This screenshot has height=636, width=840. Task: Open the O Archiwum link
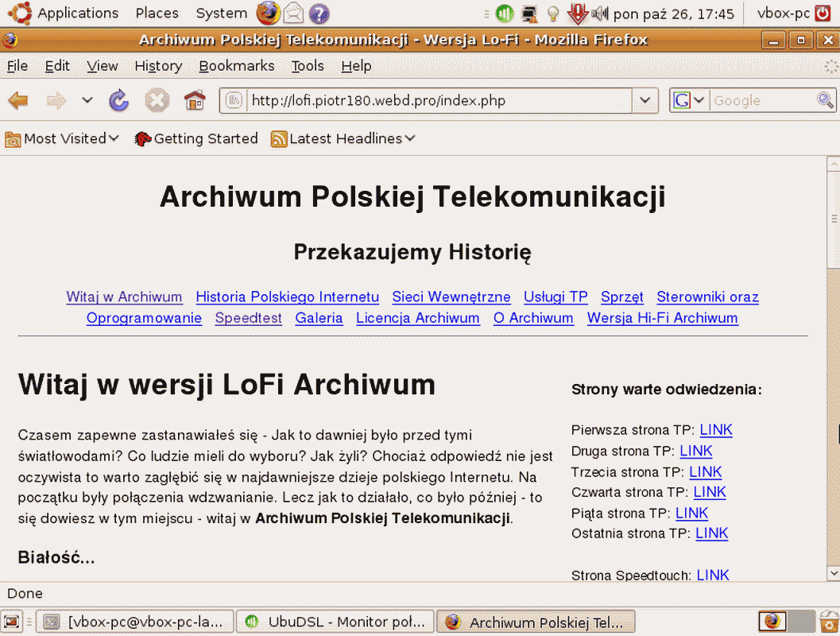533,318
